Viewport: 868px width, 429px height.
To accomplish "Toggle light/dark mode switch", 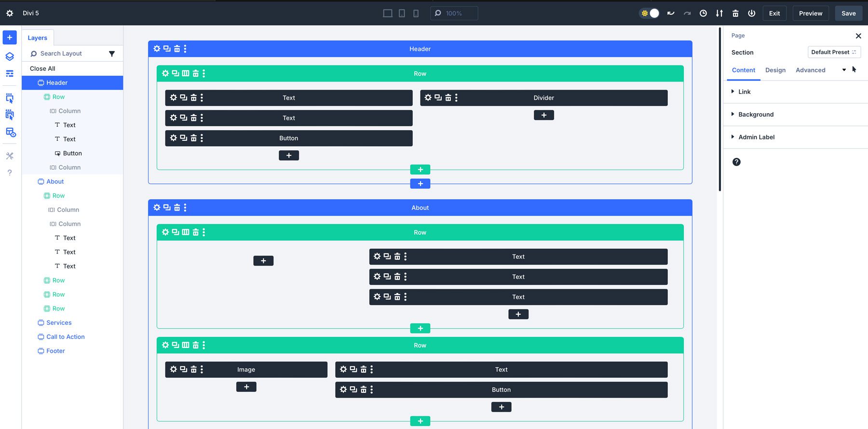I will point(649,13).
